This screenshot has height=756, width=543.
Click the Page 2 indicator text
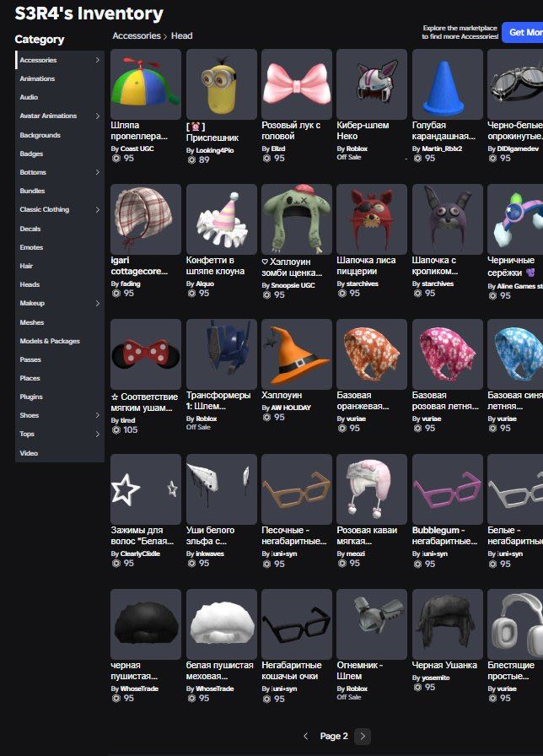click(333, 736)
